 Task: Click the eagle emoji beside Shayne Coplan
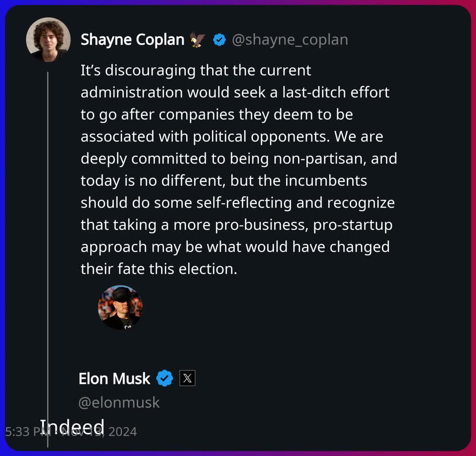point(197,40)
